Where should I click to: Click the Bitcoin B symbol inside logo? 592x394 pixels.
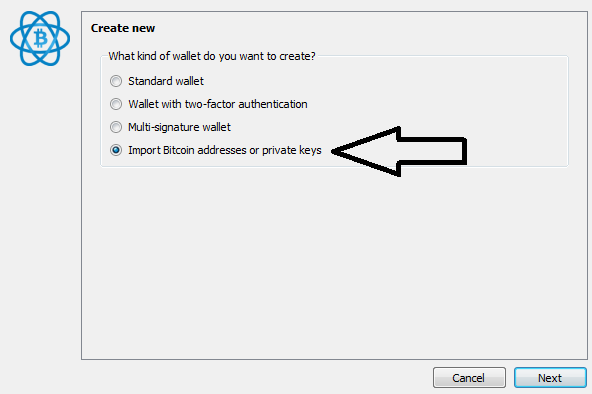click(x=41, y=38)
